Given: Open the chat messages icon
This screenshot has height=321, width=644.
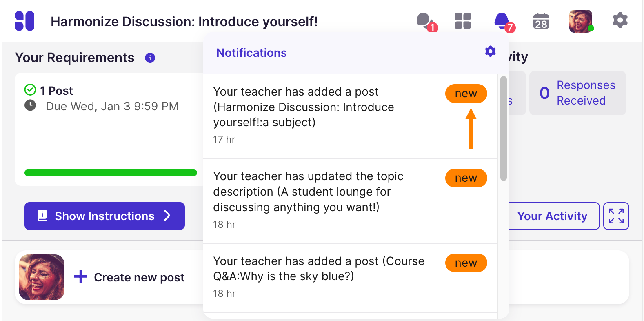Looking at the screenshot, I should click(x=425, y=20).
